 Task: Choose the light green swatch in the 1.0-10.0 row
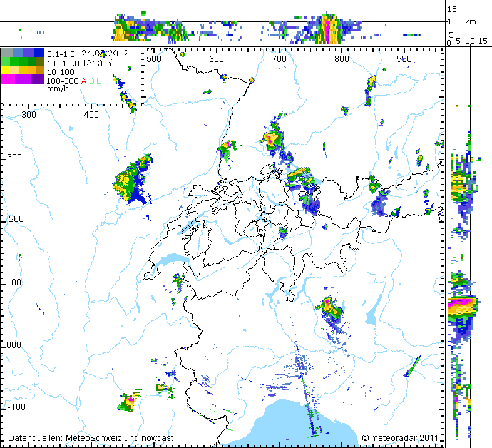tap(6, 61)
